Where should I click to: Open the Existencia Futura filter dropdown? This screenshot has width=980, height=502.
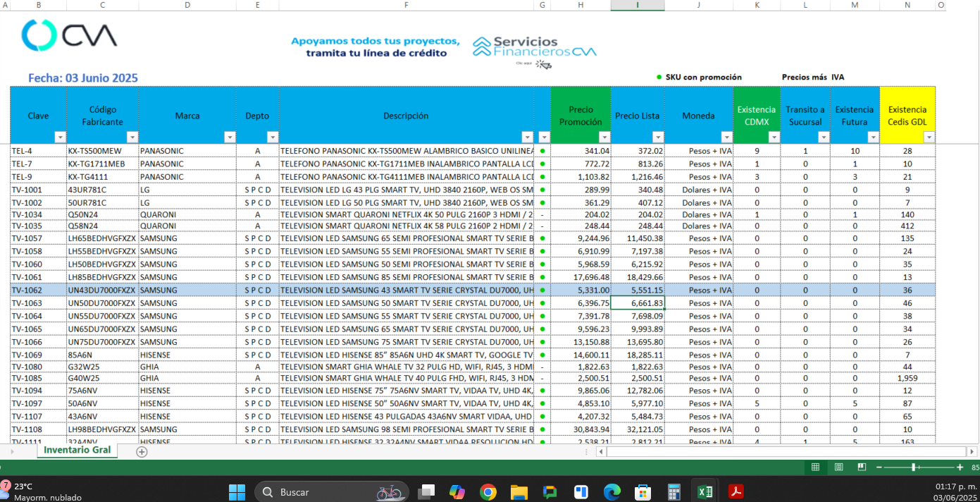coord(873,137)
